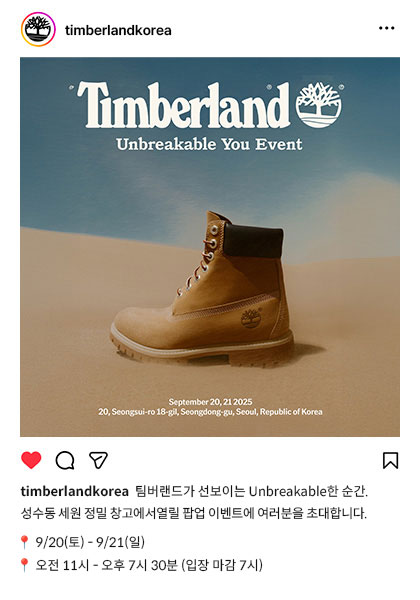Click the white tree logo beside the Timberland wordmark
The height and width of the screenshot is (600, 420).
point(319,105)
